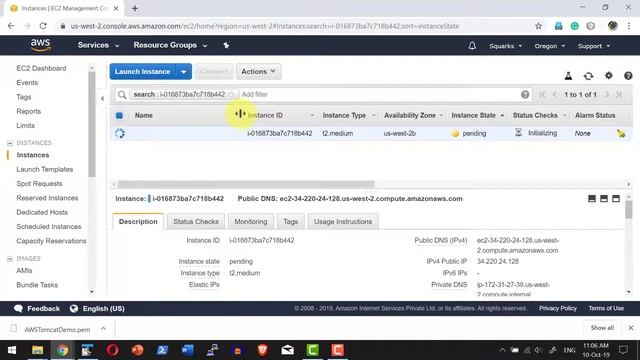This screenshot has height=360, width=640.
Task: Open the Launch Instance dropdown arrow
Action: tap(184, 71)
